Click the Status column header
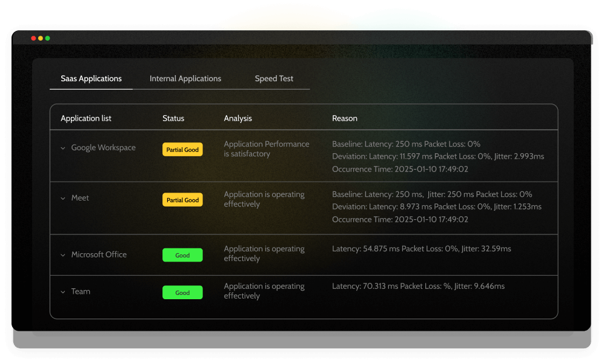604x364 pixels. 173,118
